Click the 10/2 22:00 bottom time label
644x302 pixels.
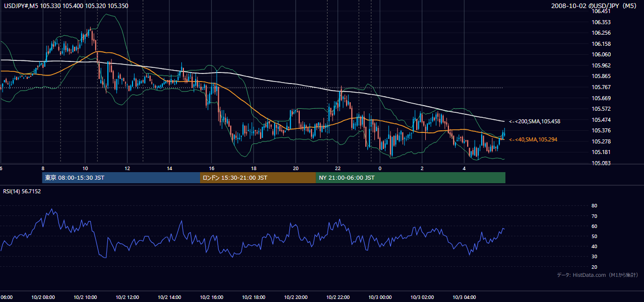pos(338,297)
